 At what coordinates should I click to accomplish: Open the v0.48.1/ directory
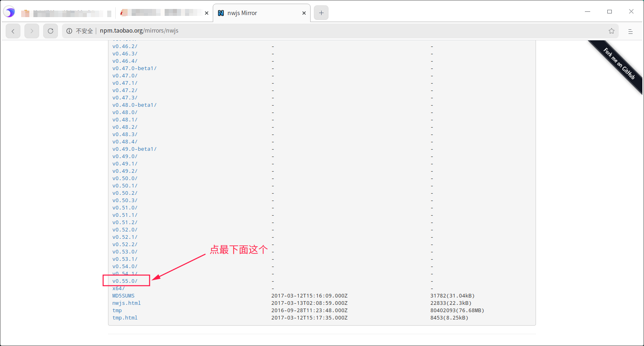[125, 120]
